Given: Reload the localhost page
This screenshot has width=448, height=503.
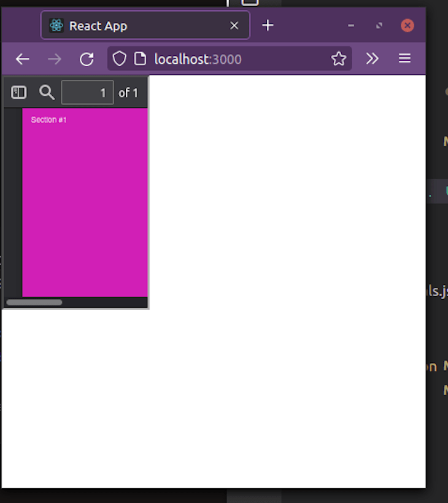Looking at the screenshot, I should [x=87, y=59].
